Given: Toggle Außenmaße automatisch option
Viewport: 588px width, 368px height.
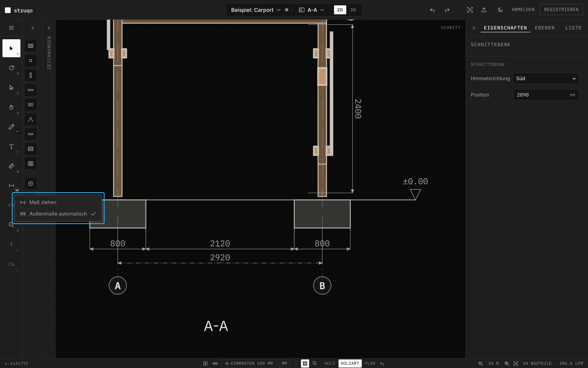Looking at the screenshot, I should point(58,214).
